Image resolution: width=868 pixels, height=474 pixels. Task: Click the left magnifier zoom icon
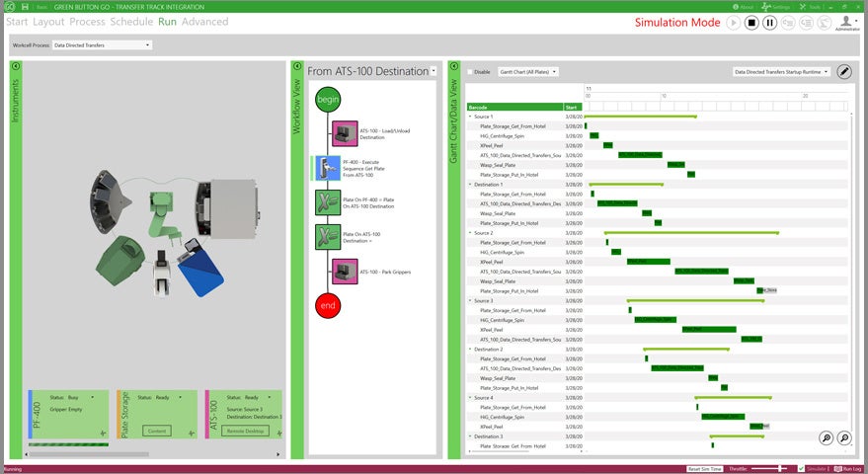click(x=826, y=438)
